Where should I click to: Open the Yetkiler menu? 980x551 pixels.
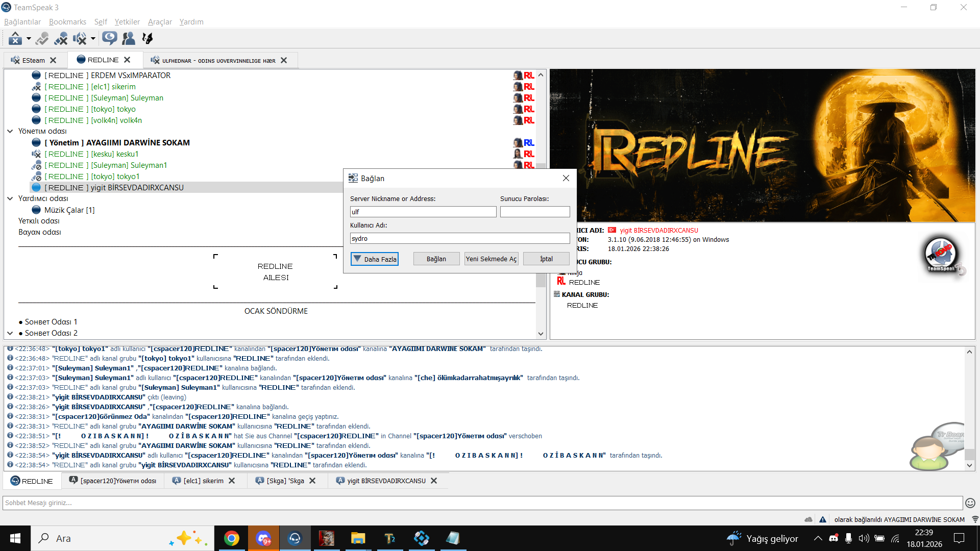pyautogui.click(x=127, y=22)
